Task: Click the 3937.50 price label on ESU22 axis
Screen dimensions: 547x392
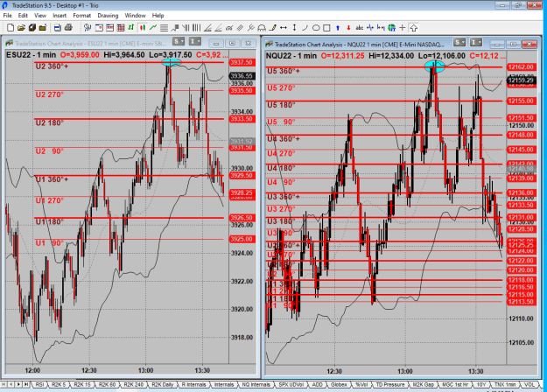Action: [x=242, y=62]
